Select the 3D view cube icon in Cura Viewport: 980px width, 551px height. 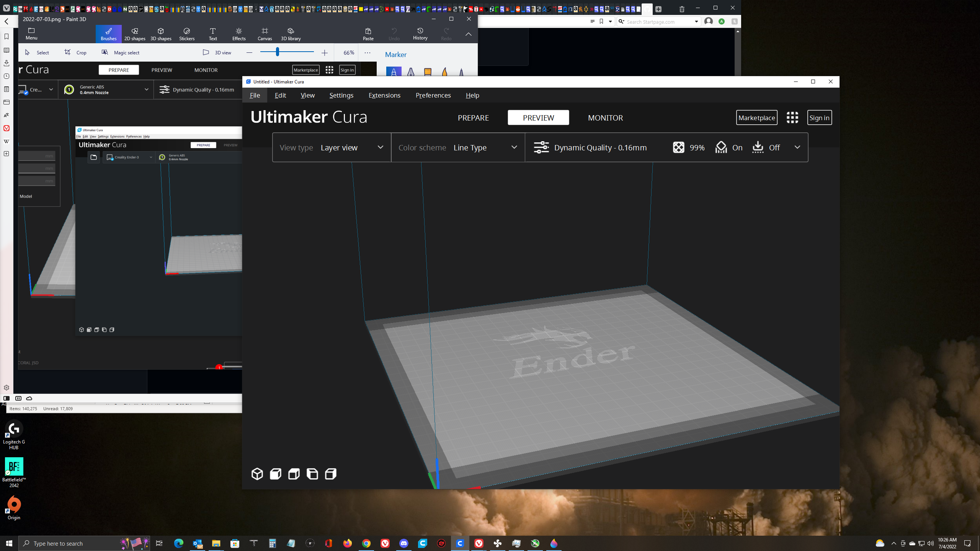pyautogui.click(x=257, y=474)
